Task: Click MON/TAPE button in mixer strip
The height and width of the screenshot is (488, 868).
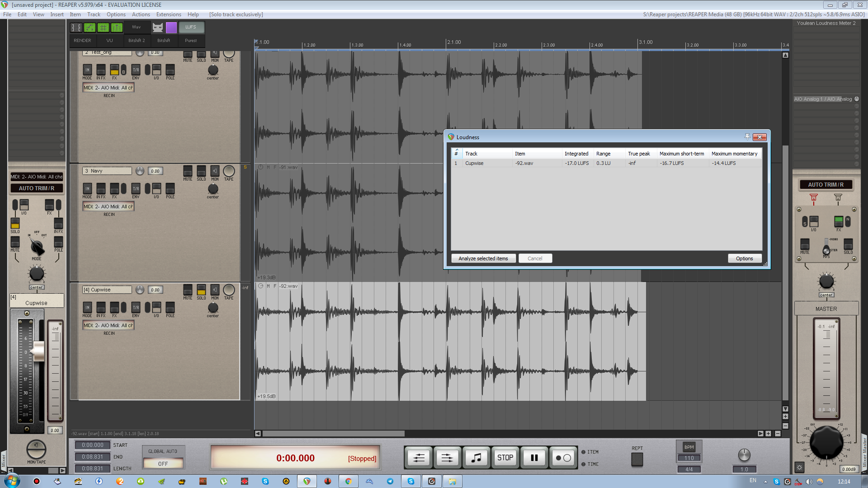Action: pyautogui.click(x=37, y=450)
